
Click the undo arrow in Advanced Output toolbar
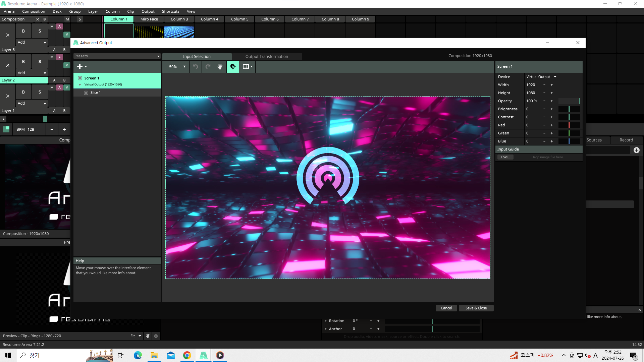click(196, 67)
